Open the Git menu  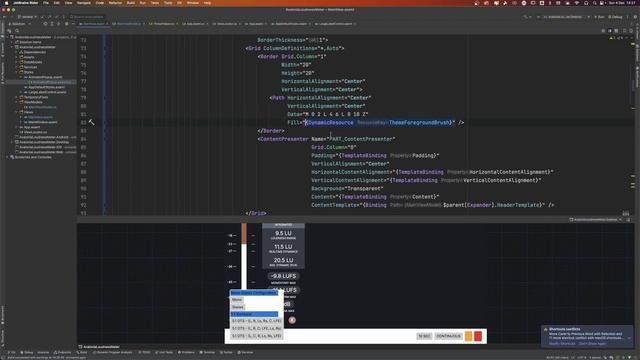coord(179,3)
